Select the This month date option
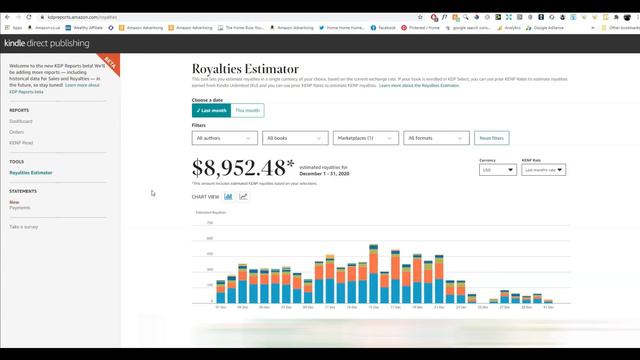Viewport: 640px width, 360px height. [247, 111]
